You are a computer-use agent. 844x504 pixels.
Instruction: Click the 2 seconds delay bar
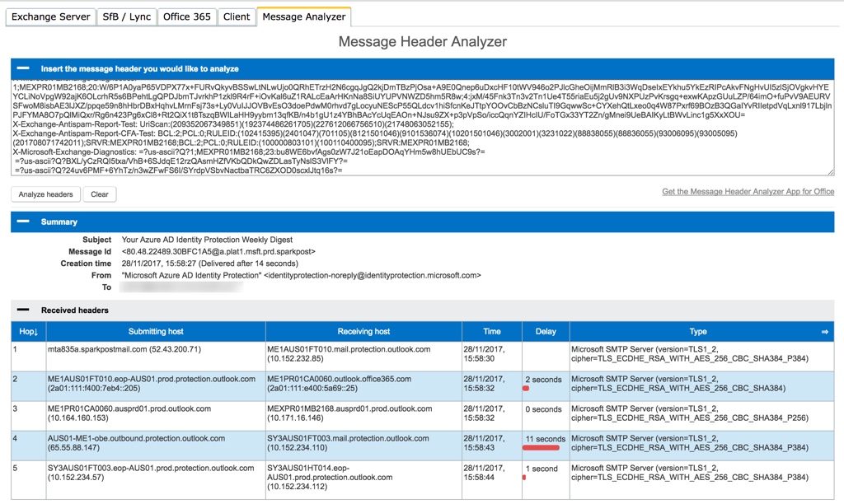pyautogui.click(x=526, y=389)
